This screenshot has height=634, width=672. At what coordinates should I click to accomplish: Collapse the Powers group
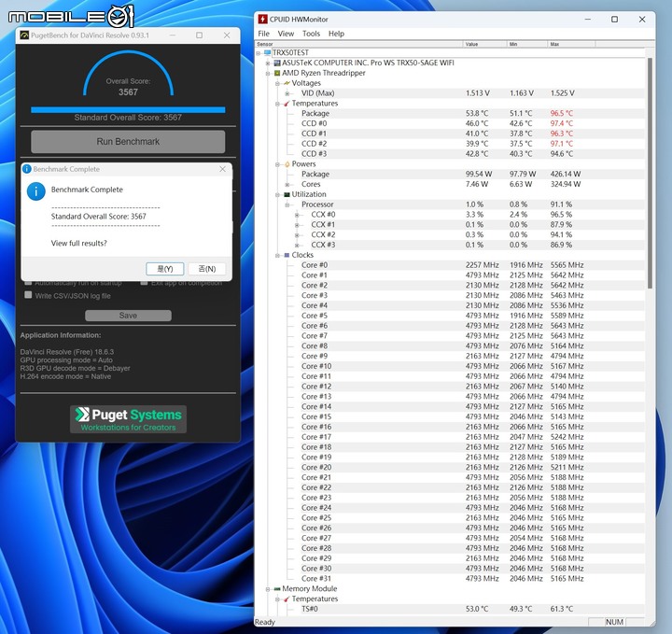(277, 164)
